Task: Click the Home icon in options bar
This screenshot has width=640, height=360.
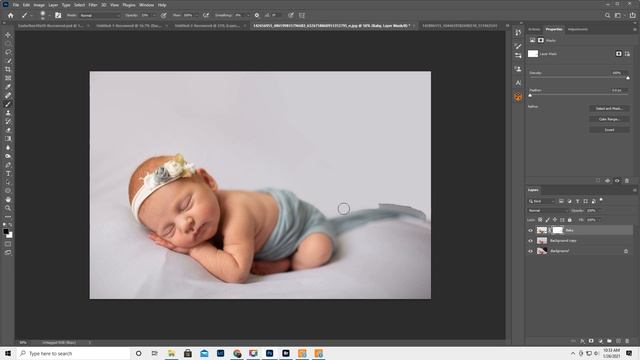Action: [11, 15]
